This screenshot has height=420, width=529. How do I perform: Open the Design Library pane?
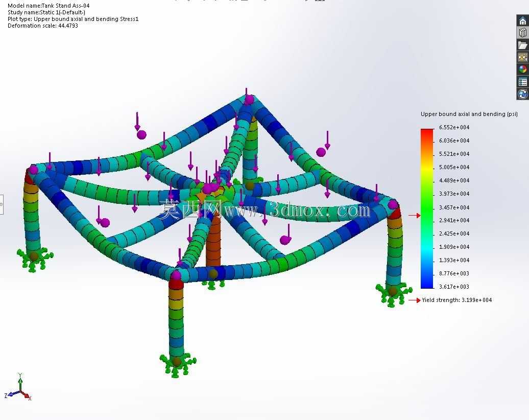click(522, 33)
